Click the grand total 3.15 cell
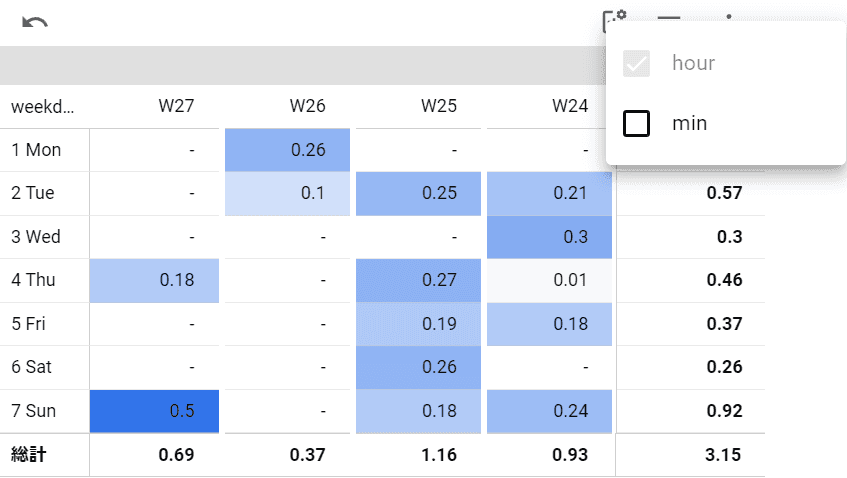Image resolution: width=847 pixels, height=478 pixels. tap(720, 455)
